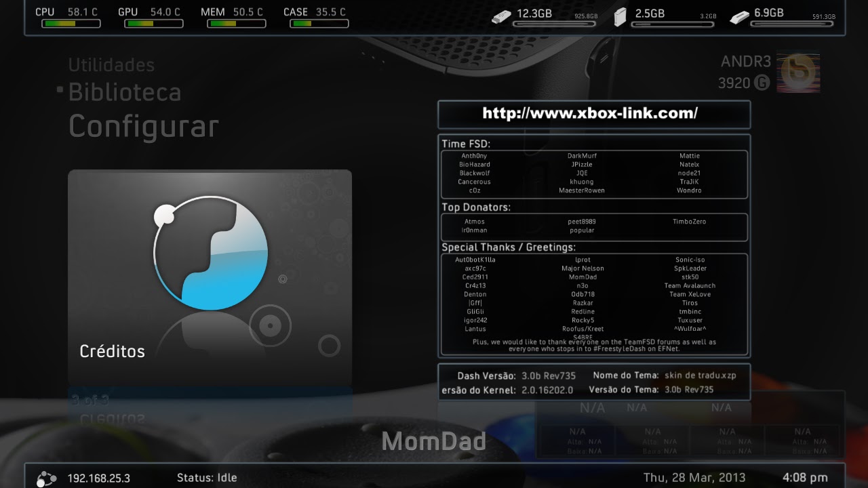This screenshot has width=868, height=488.
Task: Click the CASE temperature bar
Action: point(319,24)
